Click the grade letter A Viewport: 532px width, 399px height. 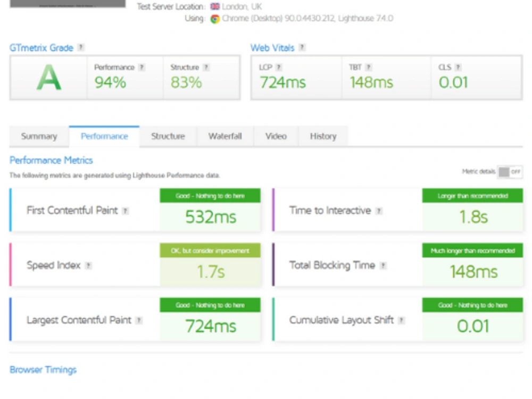(49, 78)
